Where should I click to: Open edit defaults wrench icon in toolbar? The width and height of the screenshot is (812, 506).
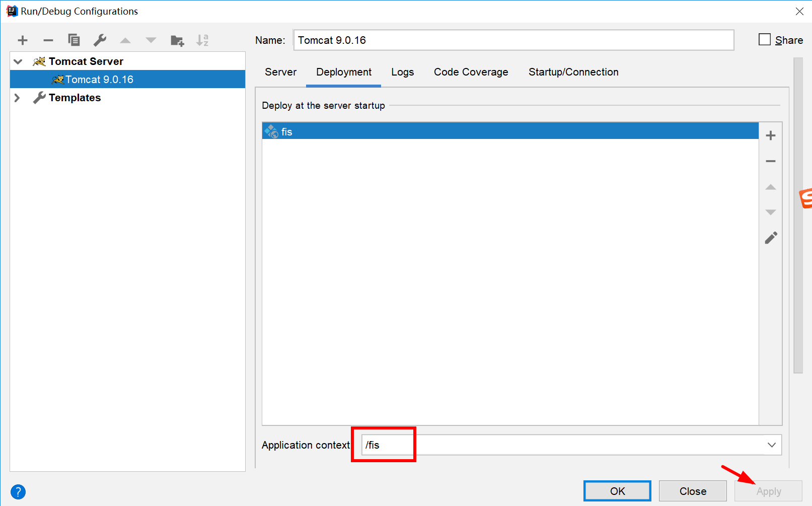pyautogui.click(x=100, y=40)
